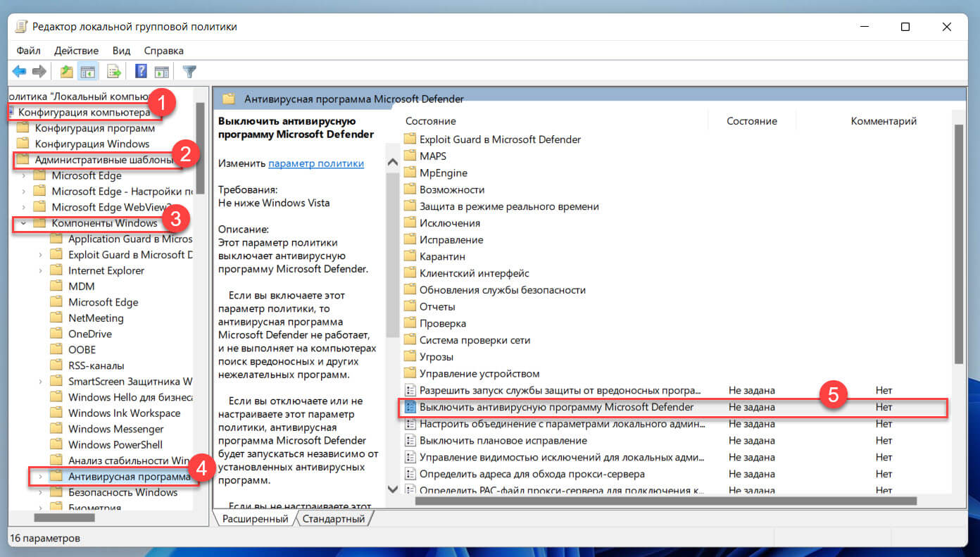980x557 pixels.
Task: Click description pane scroll up arrow
Action: [393, 162]
